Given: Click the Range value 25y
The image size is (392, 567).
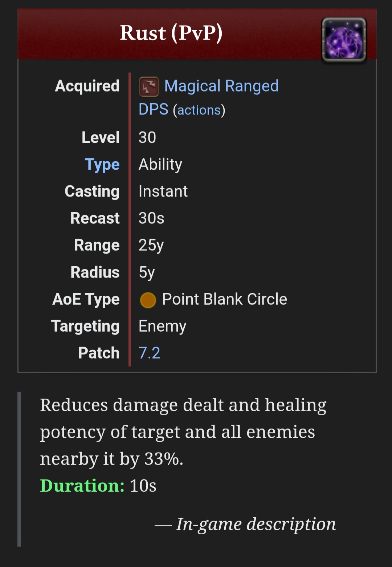Looking at the screenshot, I should [x=151, y=246].
